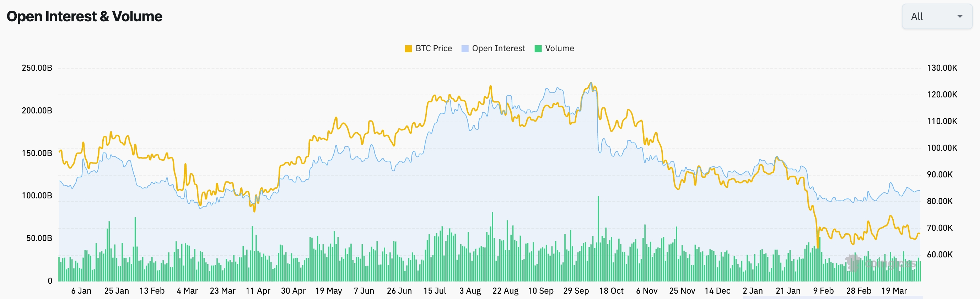Click the 250.00B left axis label
Viewport: 980px width, 299px height.
click(37, 68)
